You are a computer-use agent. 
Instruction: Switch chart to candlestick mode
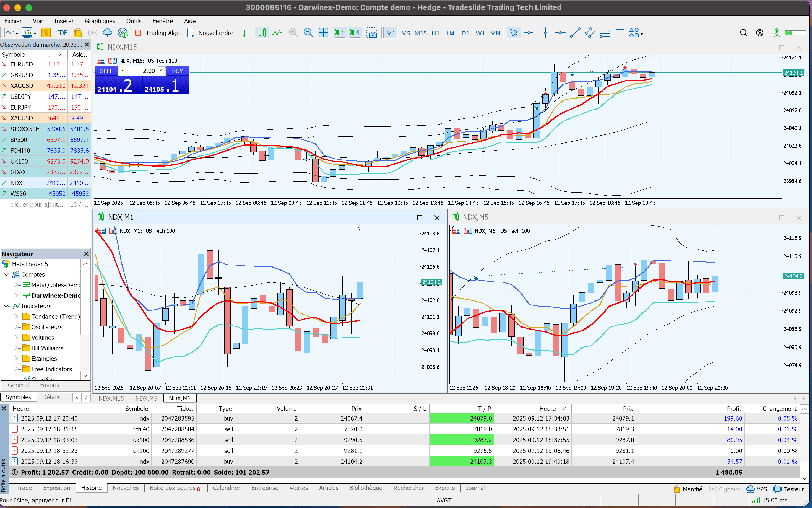262,33
